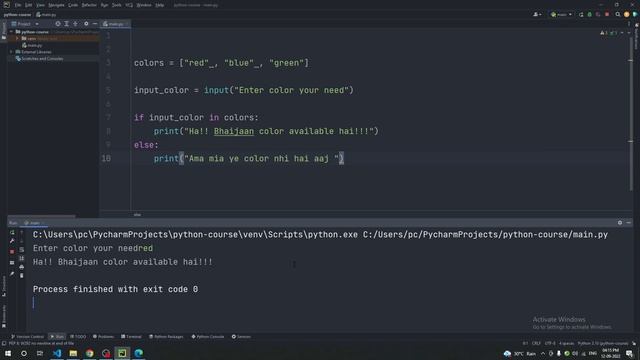This screenshot has width=640, height=360.
Task: Open Project panel gear options
Action: [86, 24]
